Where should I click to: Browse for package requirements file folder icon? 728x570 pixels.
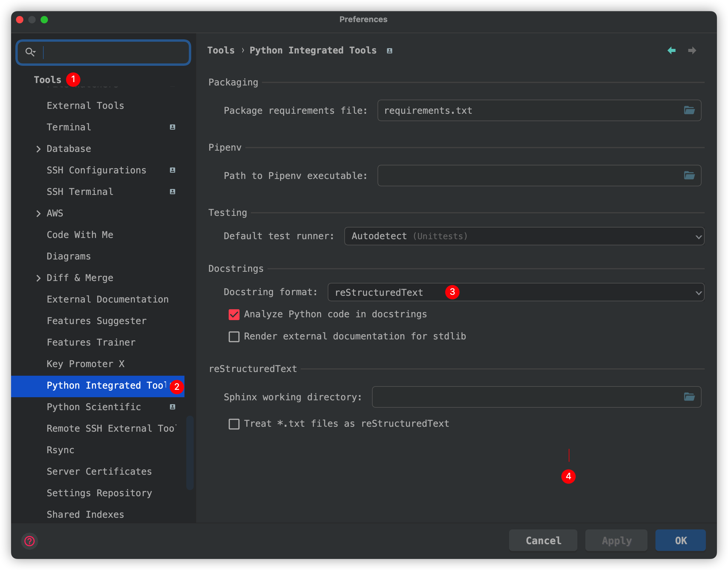pyautogui.click(x=689, y=110)
